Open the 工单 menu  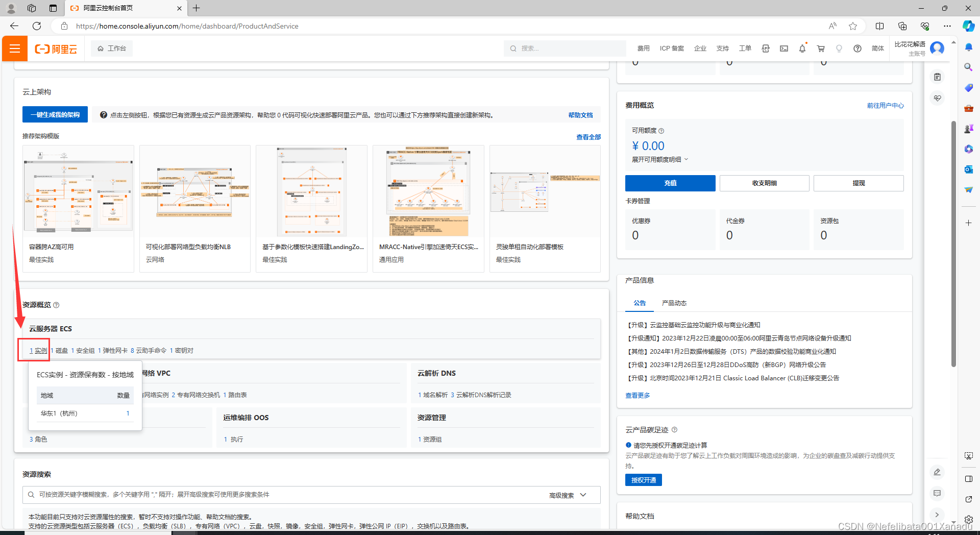(745, 48)
